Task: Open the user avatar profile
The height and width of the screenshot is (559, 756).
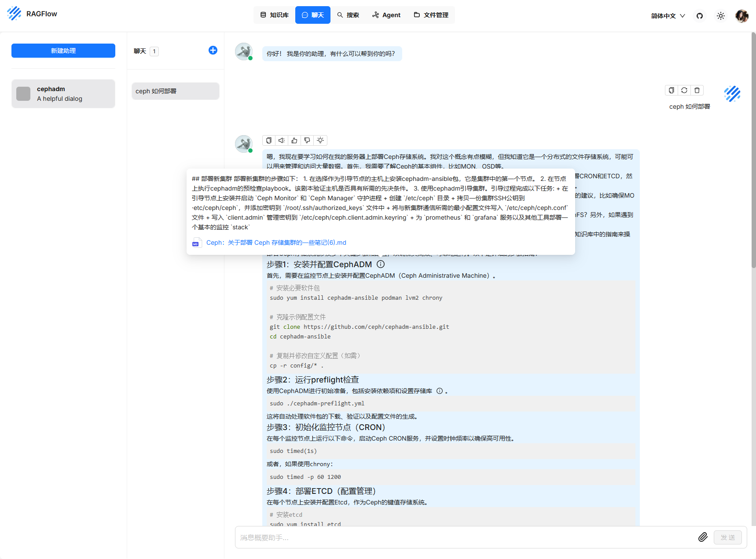Action: click(742, 16)
